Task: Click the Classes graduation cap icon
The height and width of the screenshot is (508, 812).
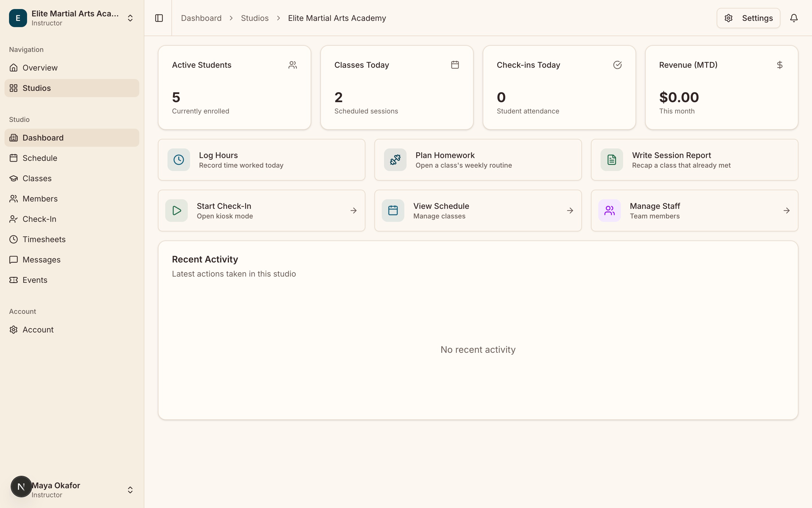Action: [x=14, y=178]
